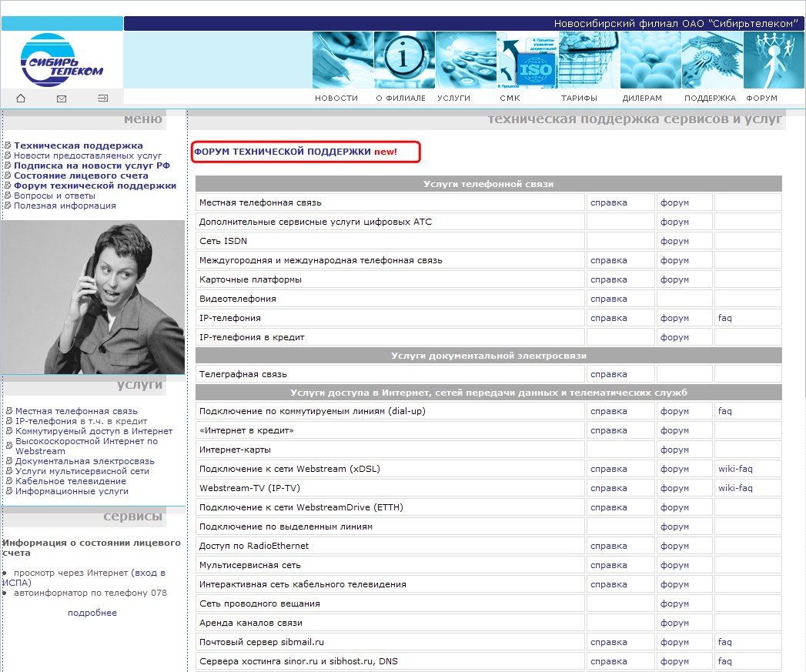This screenshot has height=672, width=806.
Task: Open форум for Дополнительные сервисные услуги цифровых АТС
Action: pos(674,222)
